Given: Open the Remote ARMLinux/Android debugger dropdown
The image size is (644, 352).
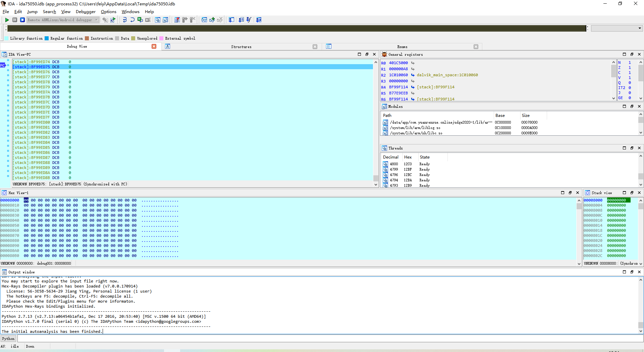Looking at the screenshot, I should [x=63, y=20].
